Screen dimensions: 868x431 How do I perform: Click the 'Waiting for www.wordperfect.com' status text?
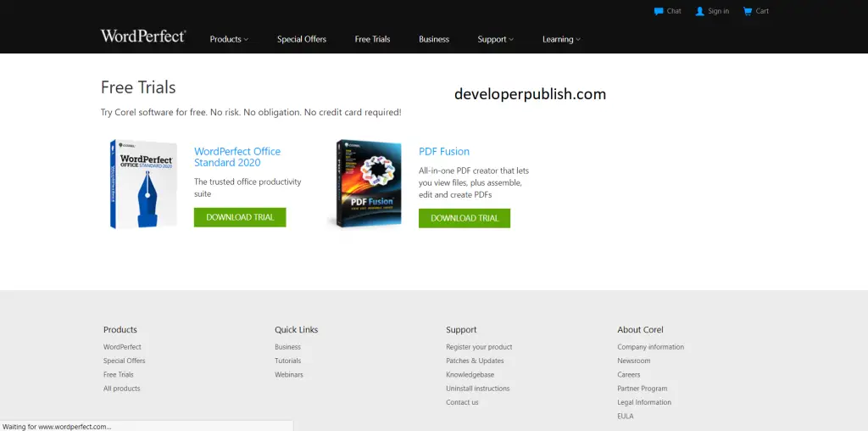[57, 427]
